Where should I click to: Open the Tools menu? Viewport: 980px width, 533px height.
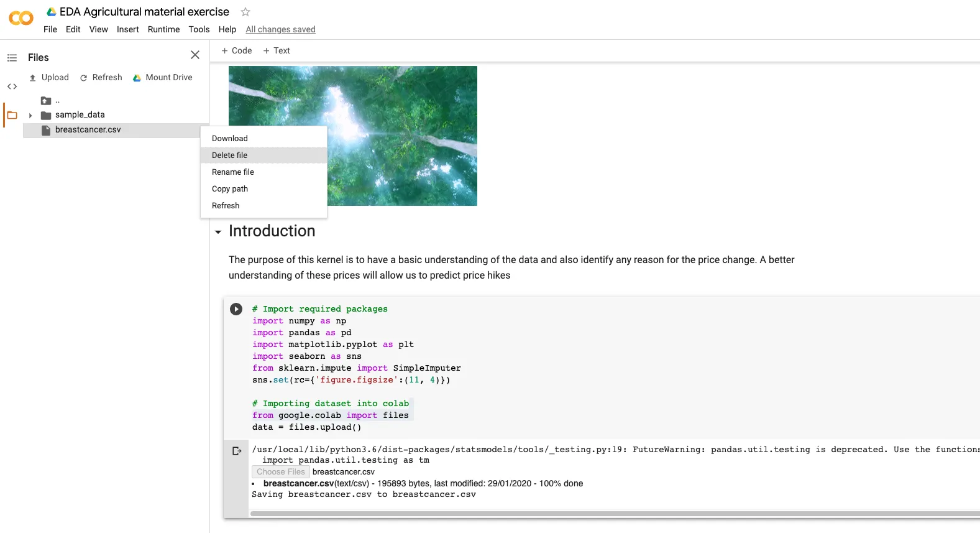[199, 29]
